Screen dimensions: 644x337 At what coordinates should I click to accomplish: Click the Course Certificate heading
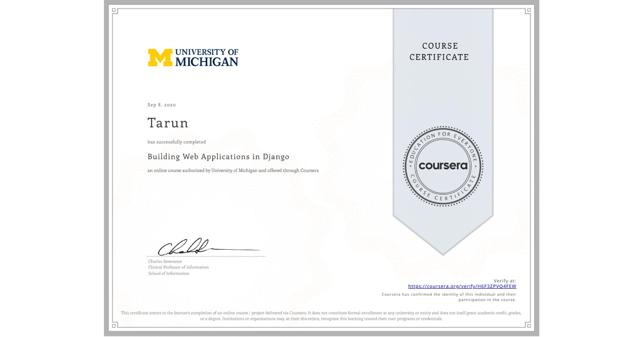[439, 52]
